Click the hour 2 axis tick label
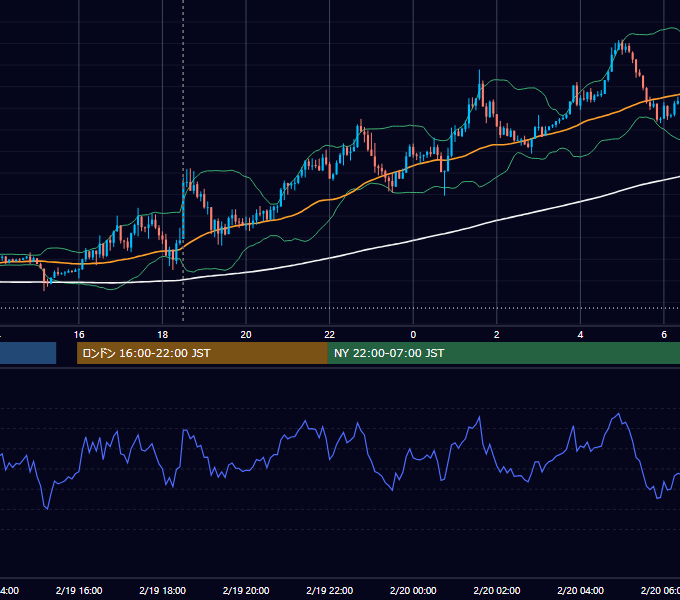 click(497, 335)
